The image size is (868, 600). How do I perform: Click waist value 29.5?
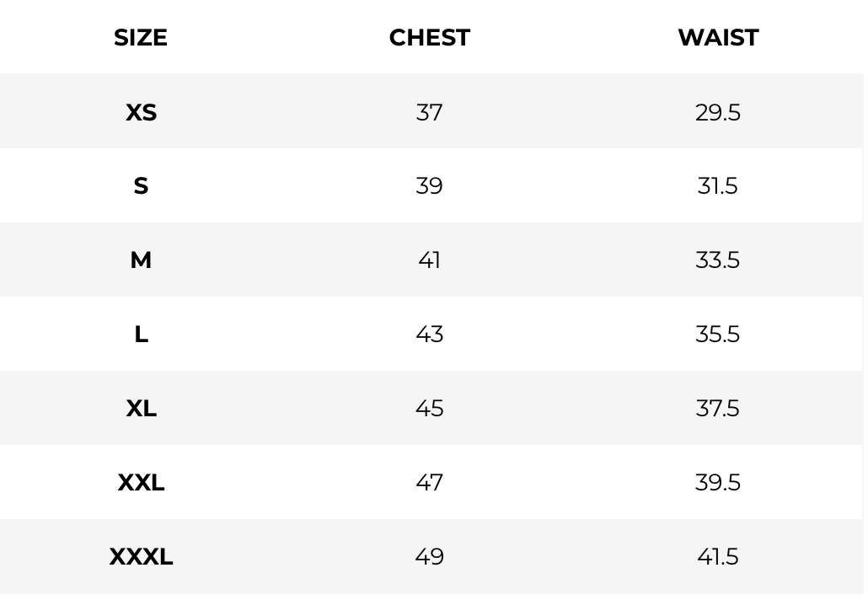point(718,112)
